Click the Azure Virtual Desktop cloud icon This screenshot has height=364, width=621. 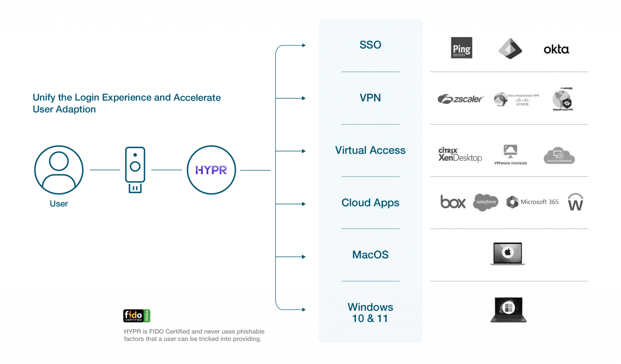click(x=559, y=156)
